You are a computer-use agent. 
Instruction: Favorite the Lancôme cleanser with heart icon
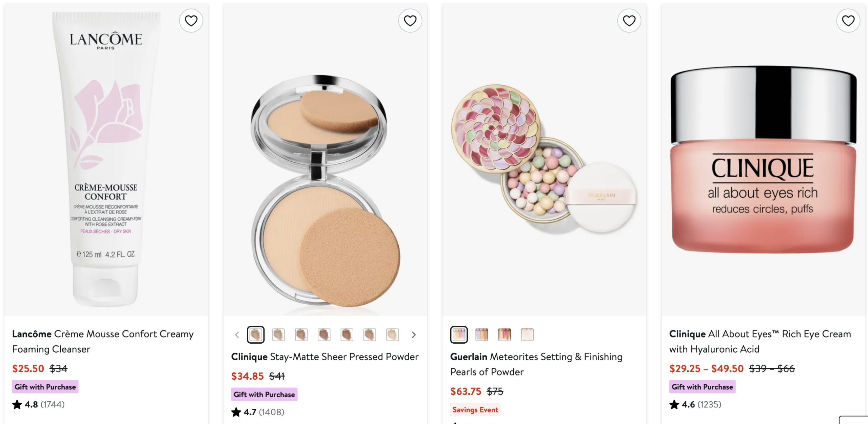191,21
